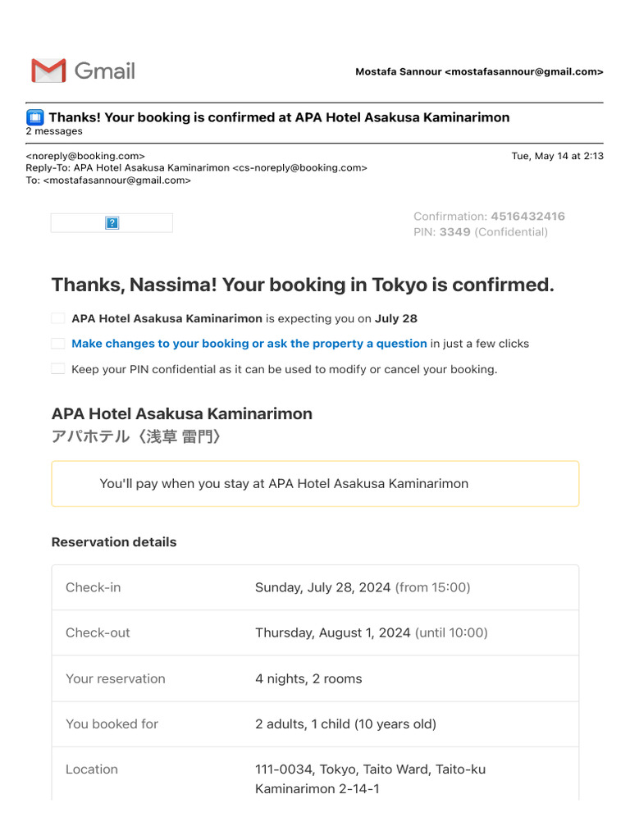
Task: Click the Check-in date row
Action: pyautogui.click(x=315, y=587)
